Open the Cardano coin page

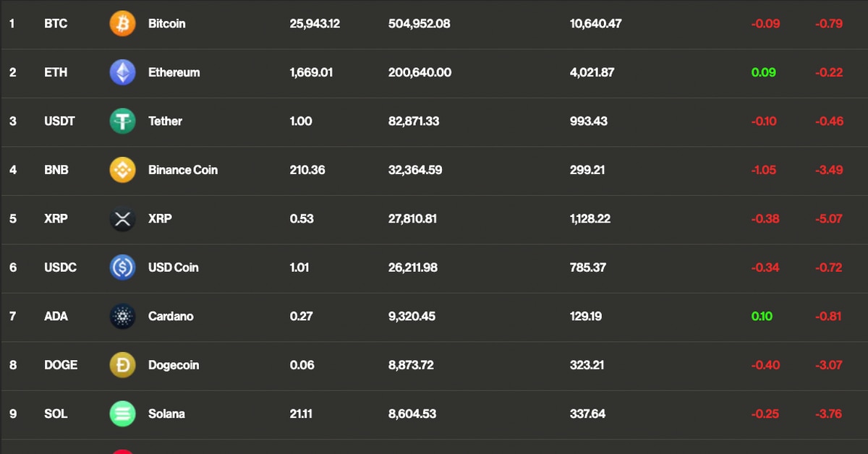[171, 316]
